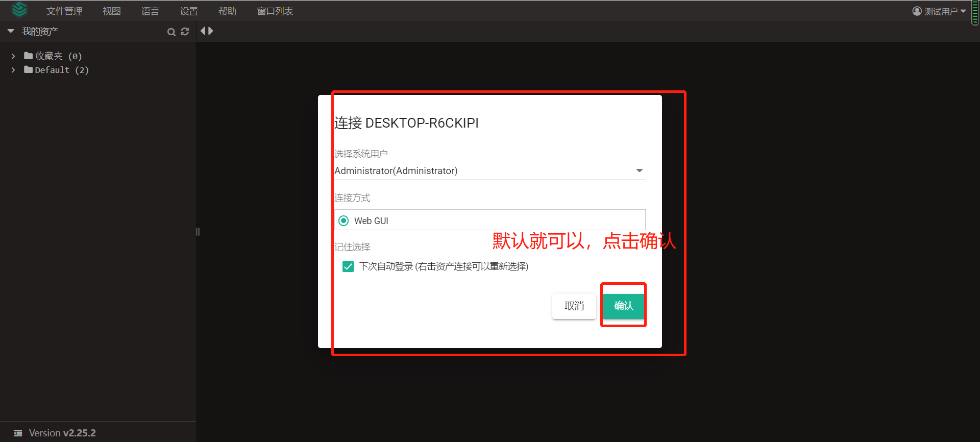Click the menu icon beside Version

(x=18, y=433)
